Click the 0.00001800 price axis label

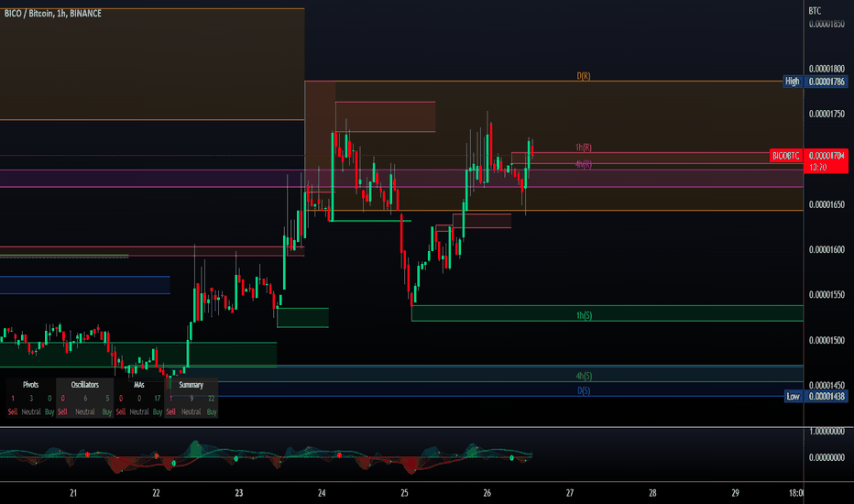pyautogui.click(x=827, y=69)
